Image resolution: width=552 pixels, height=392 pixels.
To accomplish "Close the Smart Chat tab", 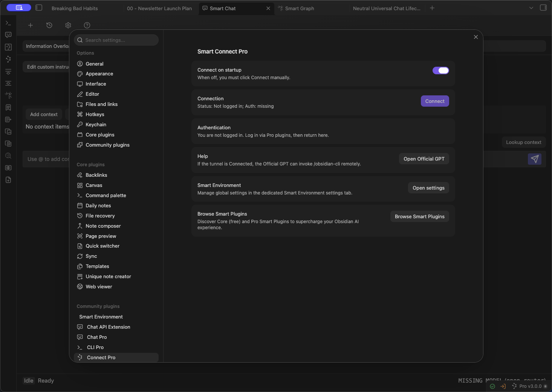I will 268,8.
